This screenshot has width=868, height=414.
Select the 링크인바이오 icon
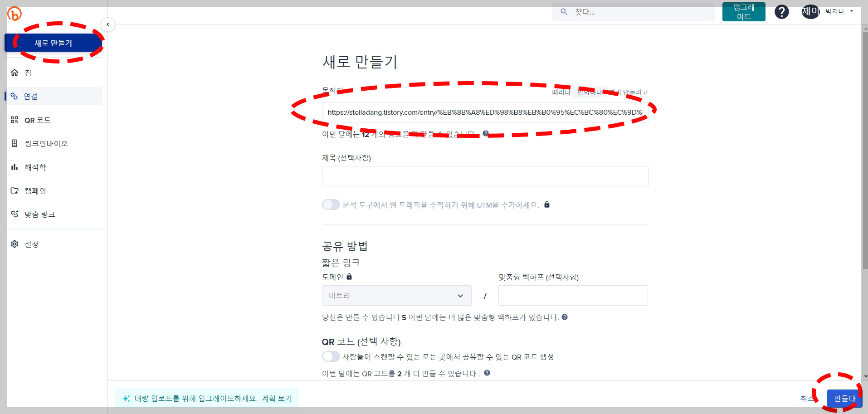pos(14,143)
